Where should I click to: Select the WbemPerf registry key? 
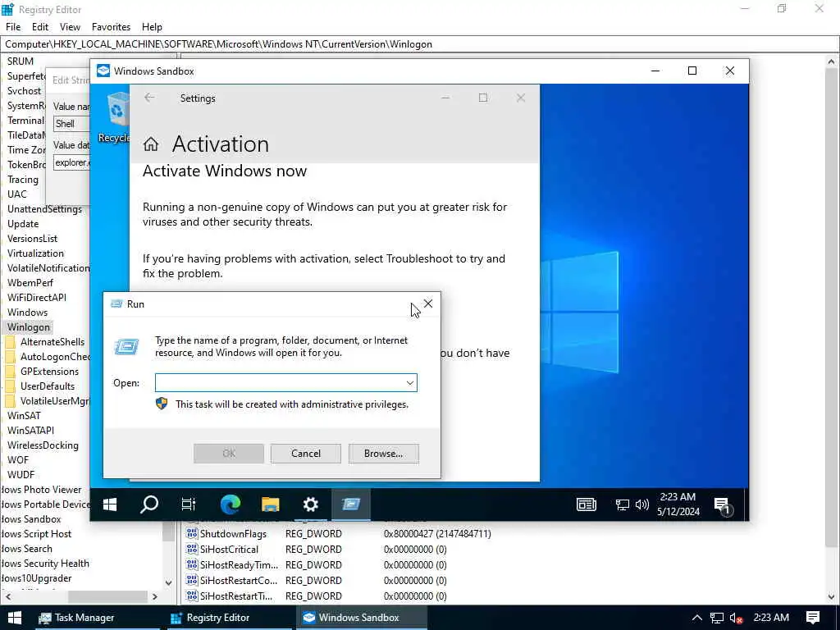click(x=30, y=283)
